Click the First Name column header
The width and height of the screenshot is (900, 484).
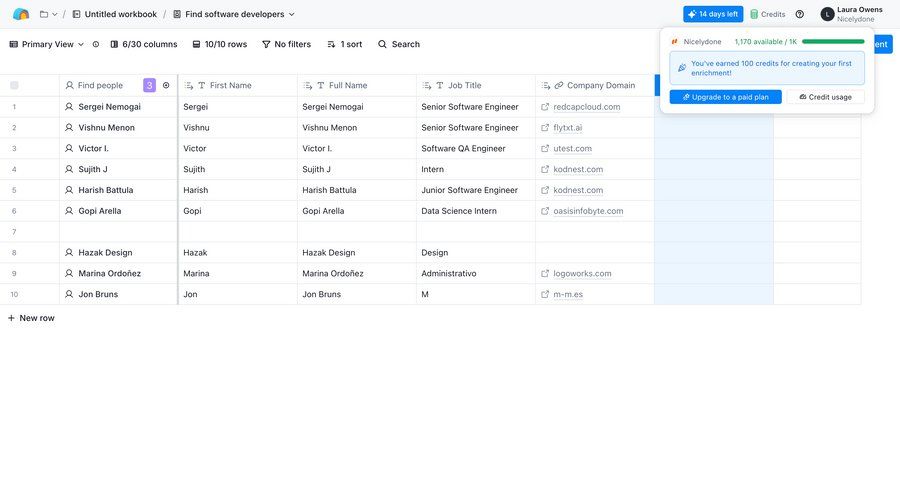point(238,86)
